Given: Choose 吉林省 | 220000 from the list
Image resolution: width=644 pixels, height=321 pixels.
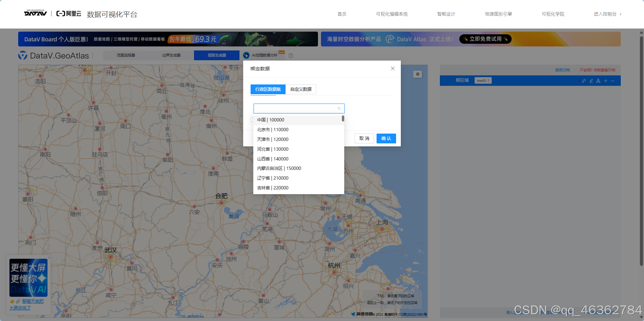Looking at the screenshot, I should [x=299, y=188].
